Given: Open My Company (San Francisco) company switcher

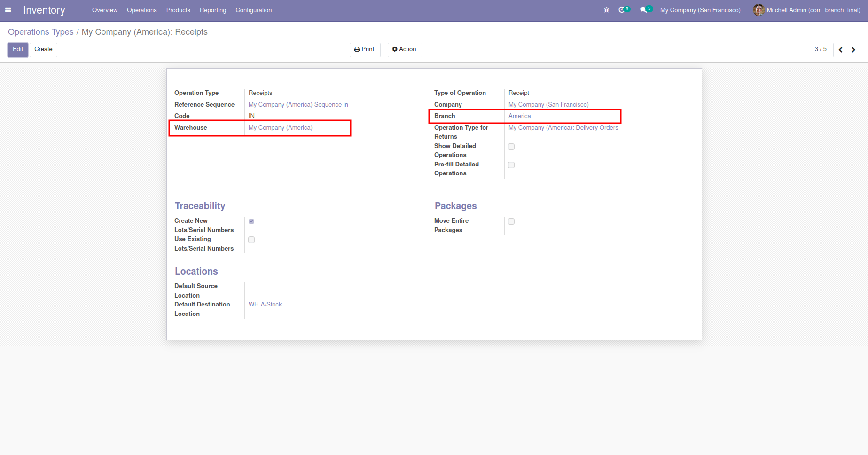Looking at the screenshot, I should (700, 10).
